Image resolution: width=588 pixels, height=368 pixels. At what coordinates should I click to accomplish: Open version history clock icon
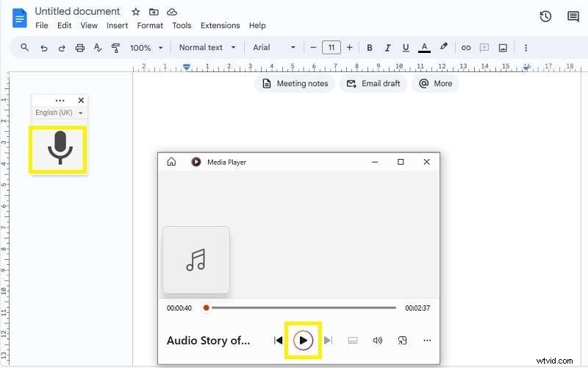coord(545,16)
